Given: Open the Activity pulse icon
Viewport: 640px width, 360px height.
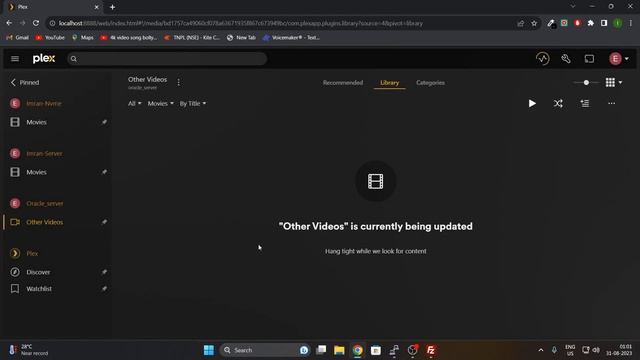Looking at the screenshot, I should click(x=542, y=59).
